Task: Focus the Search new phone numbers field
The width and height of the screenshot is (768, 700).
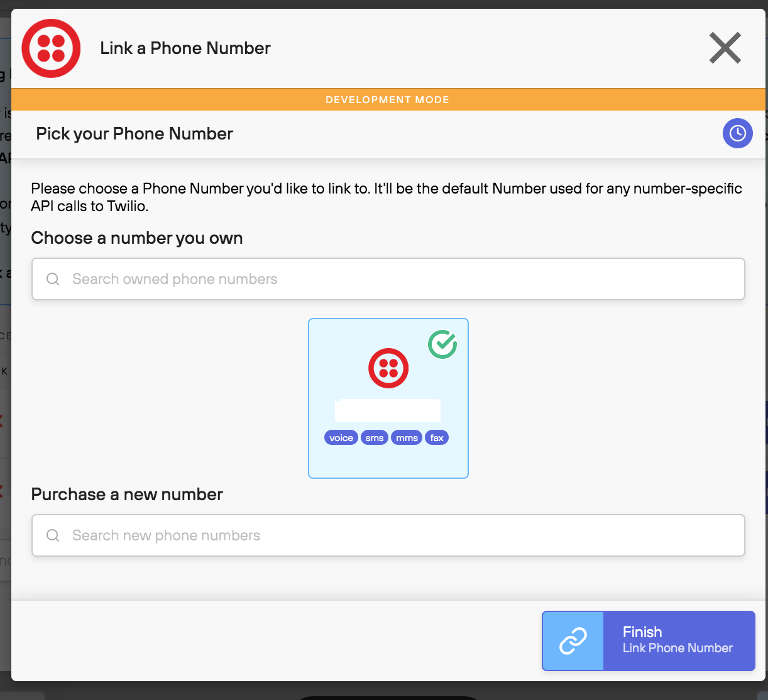Action: [x=388, y=535]
